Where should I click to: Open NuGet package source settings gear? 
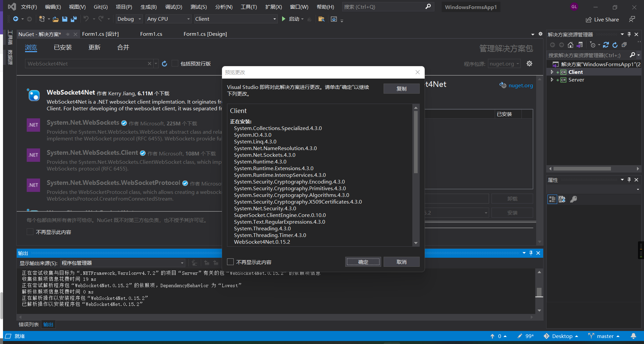pos(529,64)
